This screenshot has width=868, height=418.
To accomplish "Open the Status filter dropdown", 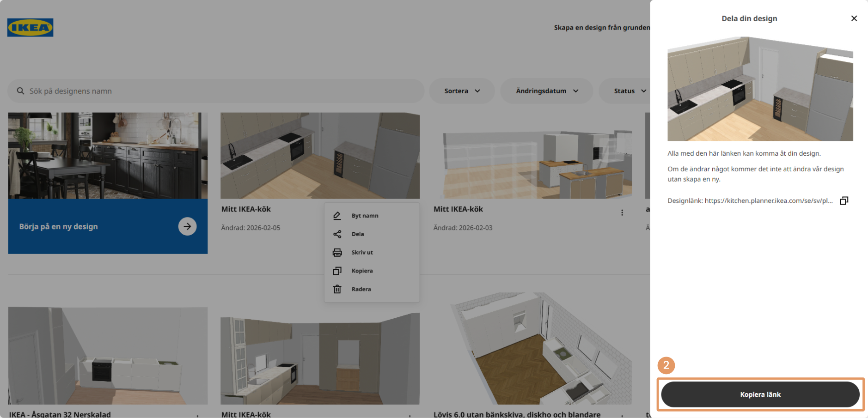I will [x=625, y=91].
